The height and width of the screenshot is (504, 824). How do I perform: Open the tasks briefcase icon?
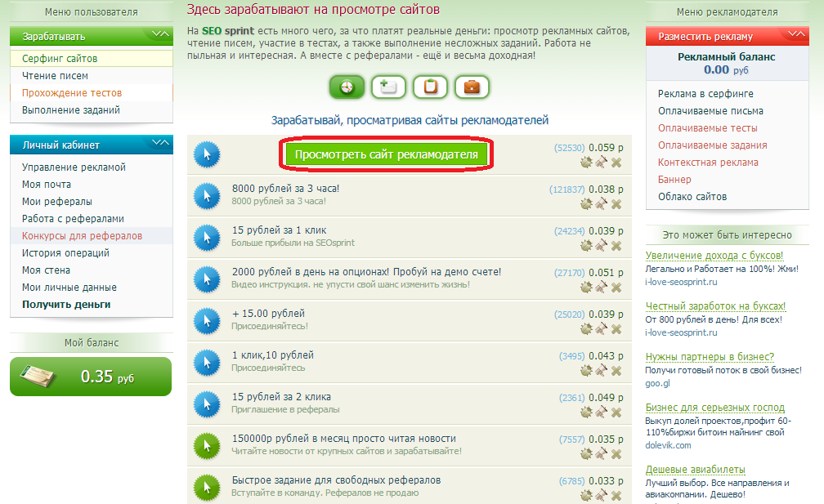(472, 87)
